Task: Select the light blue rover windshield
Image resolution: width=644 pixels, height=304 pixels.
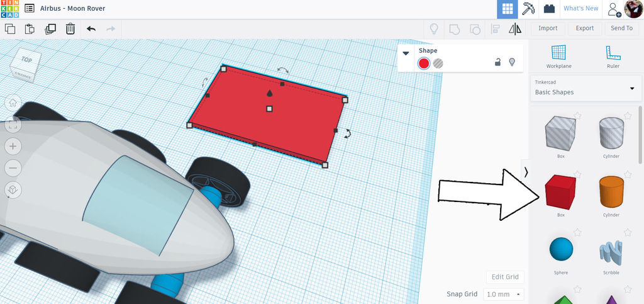Action: pyautogui.click(x=138, y=205)
